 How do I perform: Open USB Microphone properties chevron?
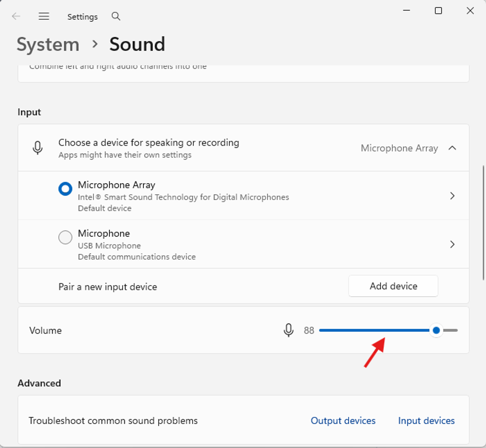[x=452, y=244]
